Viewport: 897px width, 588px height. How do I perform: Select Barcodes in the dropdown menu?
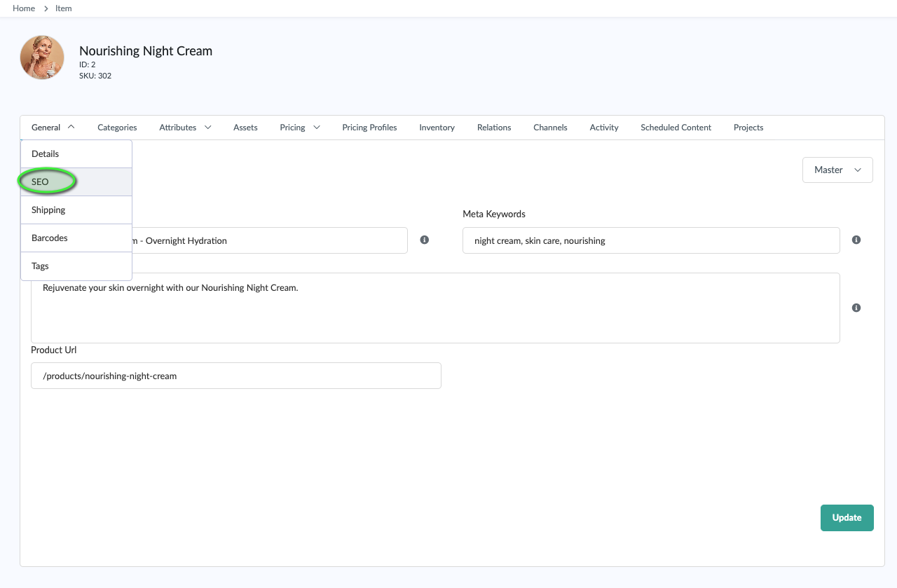[x=50, y=238]
